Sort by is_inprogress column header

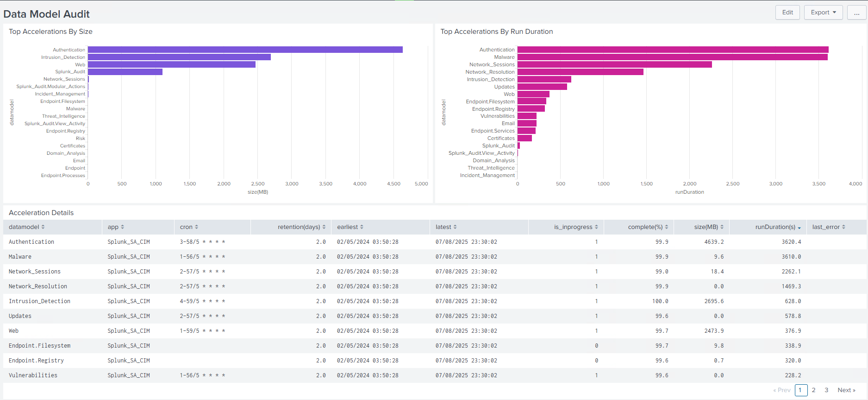tap(575, 227)
